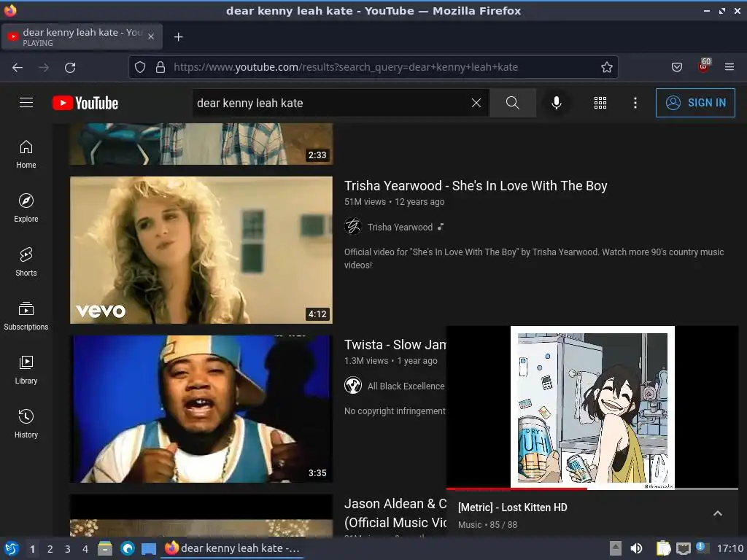Screen dimensions: 747x560
Task: Open YouTube apps grid
Action: 600,103
